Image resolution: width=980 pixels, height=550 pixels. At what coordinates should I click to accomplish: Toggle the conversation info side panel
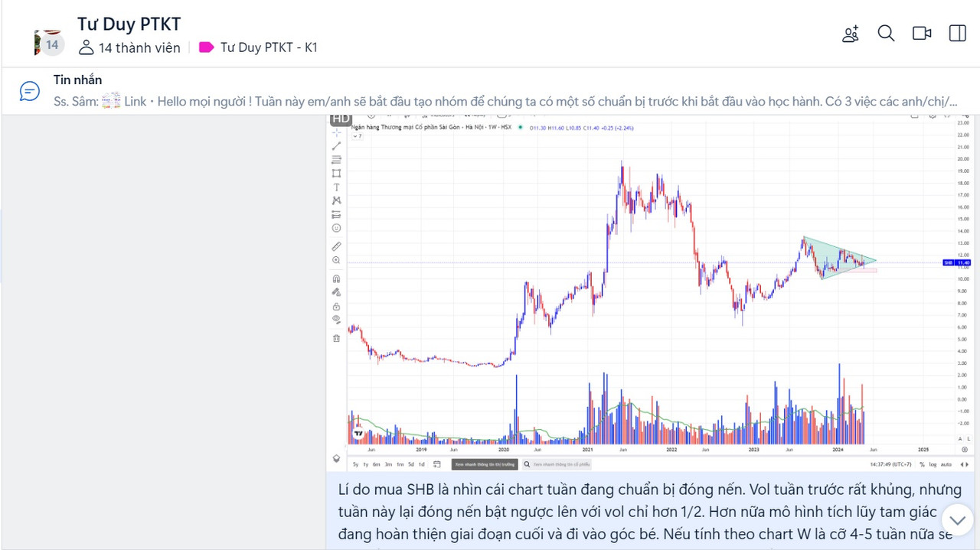957,34
